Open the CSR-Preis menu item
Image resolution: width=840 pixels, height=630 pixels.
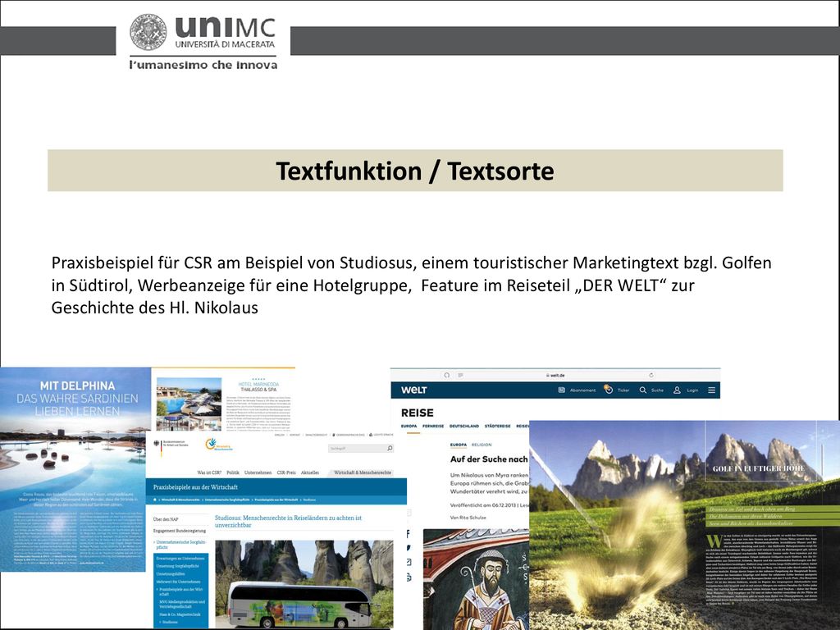pyautogui.click(x=286, y=472)
